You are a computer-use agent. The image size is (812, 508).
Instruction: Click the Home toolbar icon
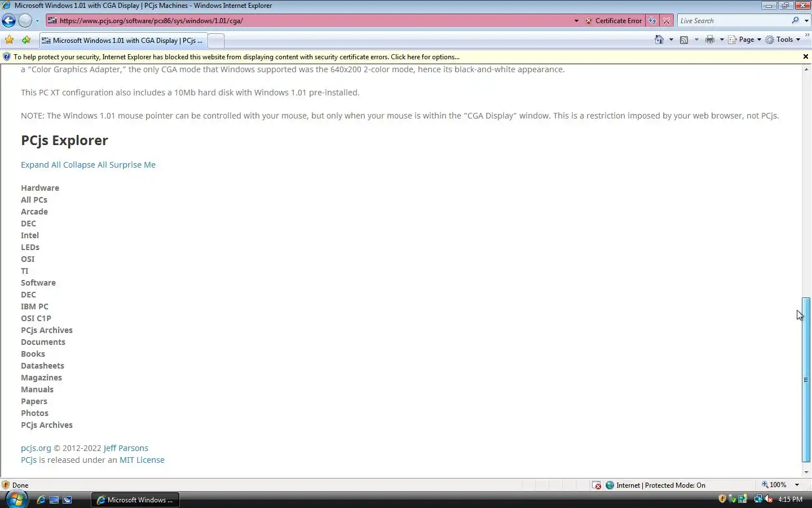click(659, 40)
